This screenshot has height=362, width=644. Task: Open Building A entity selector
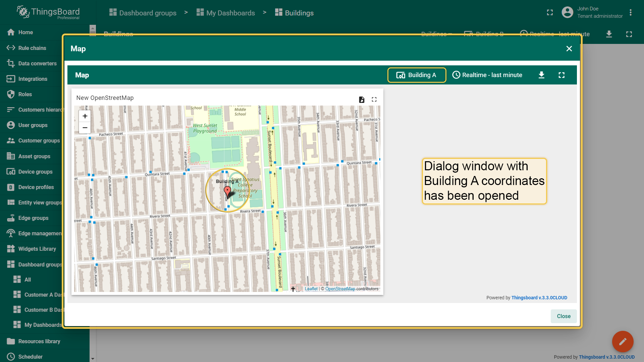pyautogui.click(x=417, y=75)
